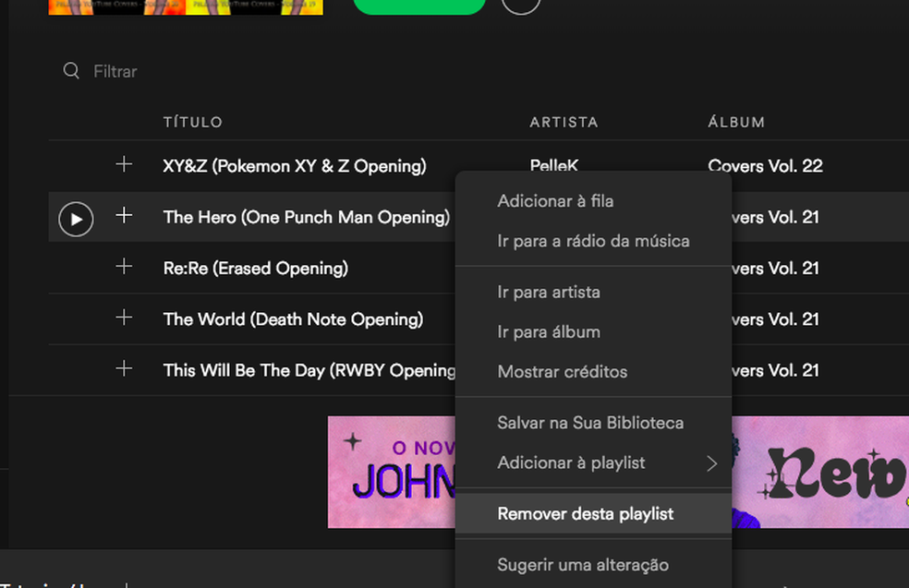909x588 pixels.
Task: Select Remover desta playlist
Action: (x=586, y=514)
